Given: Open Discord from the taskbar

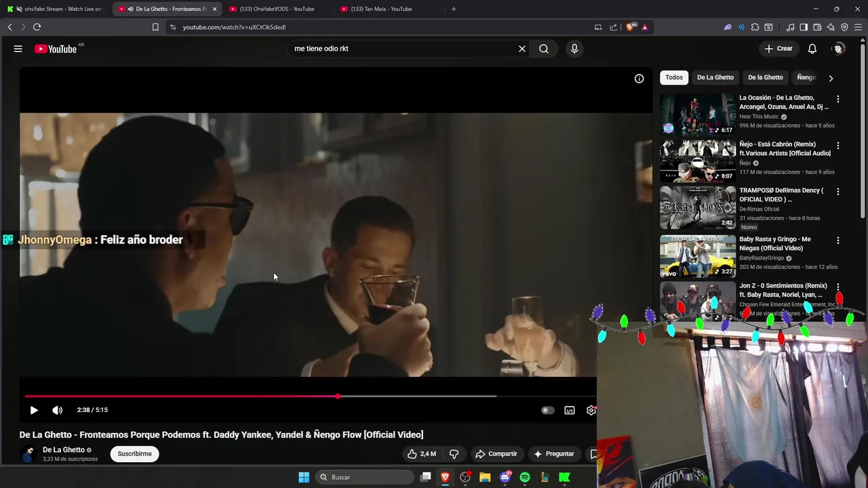Looking at the screenshot, I should [505, 477].
